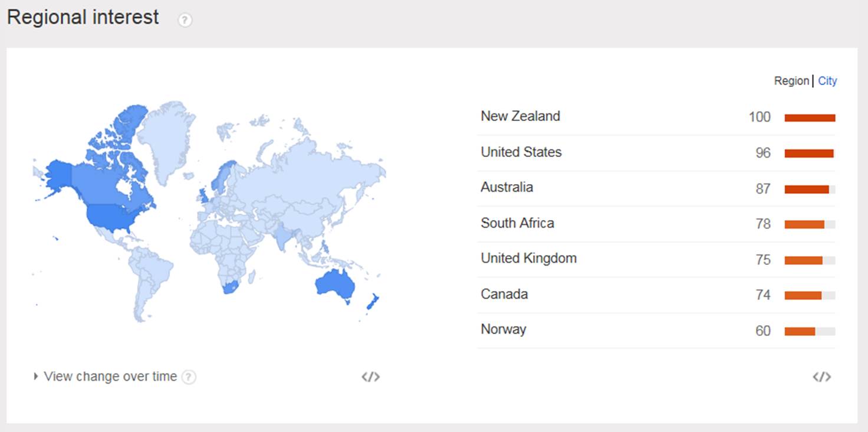The width and height of the screenshot is (868, 432).
Task: Click Greenland on the world map
Action: (166, 136)
